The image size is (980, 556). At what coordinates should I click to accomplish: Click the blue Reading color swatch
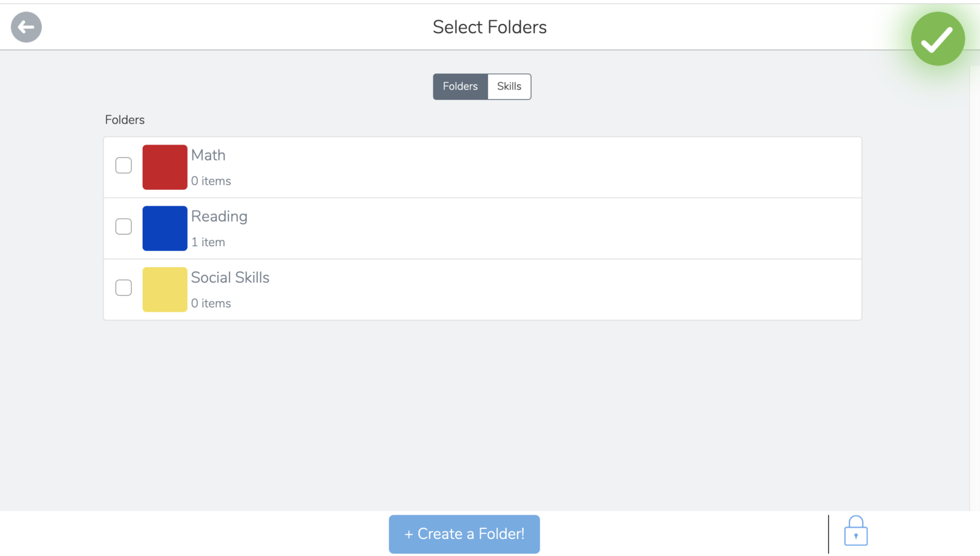pos(165,228)
